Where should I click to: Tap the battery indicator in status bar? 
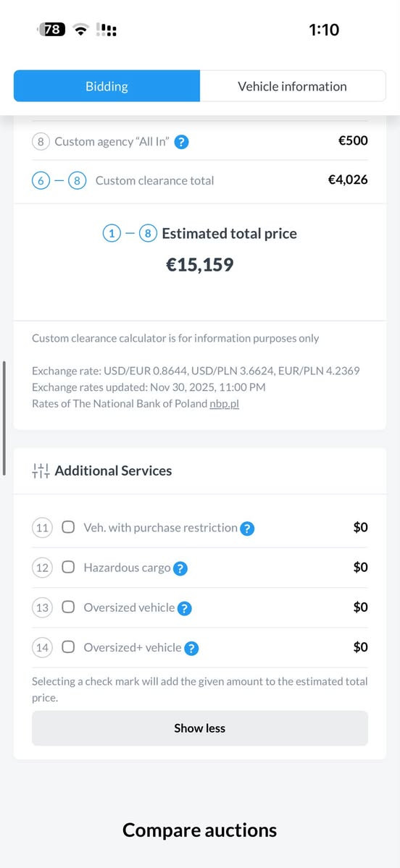click(51, 30)
